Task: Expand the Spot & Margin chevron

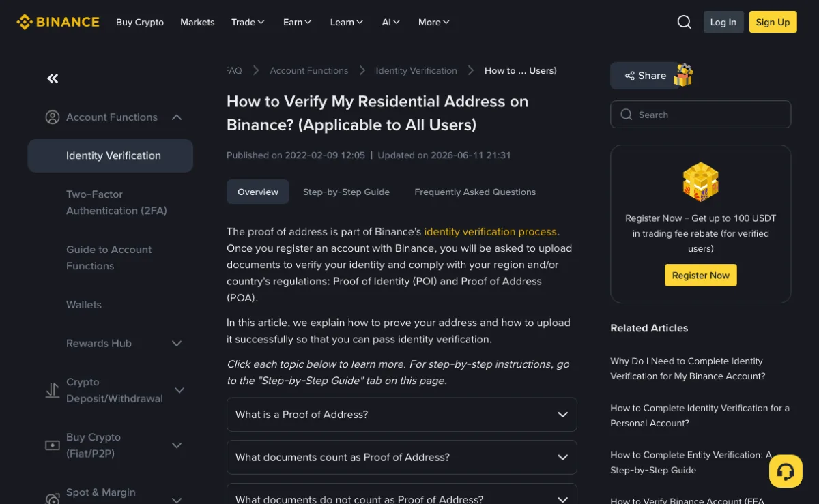Action: (x=177, y=500)
